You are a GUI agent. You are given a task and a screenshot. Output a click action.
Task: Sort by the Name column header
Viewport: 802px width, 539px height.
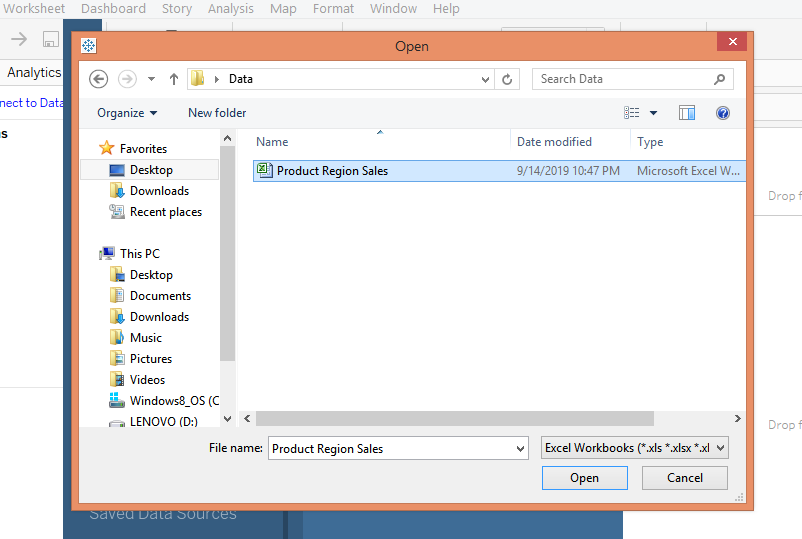(x=272, y=142)
